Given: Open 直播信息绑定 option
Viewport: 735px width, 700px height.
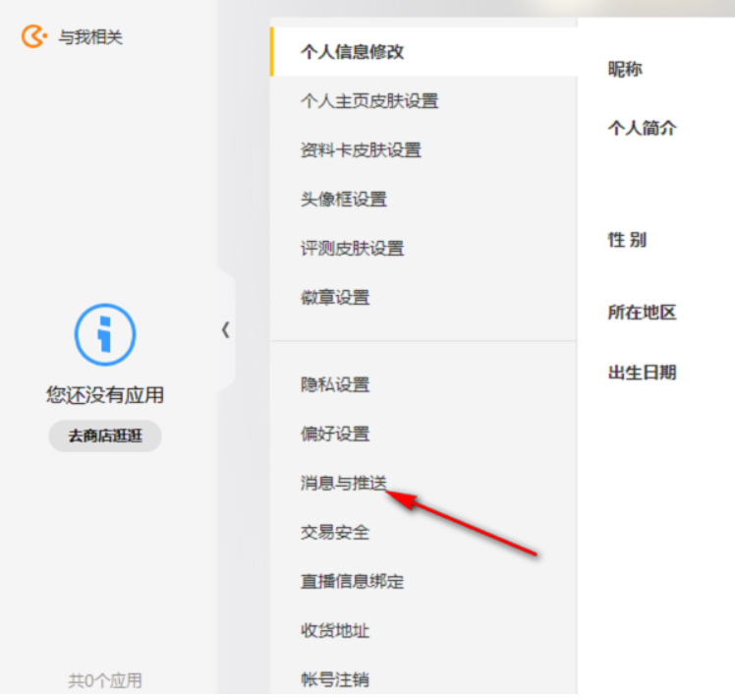Looking at the screenshot, I should [x=352, y=581].
